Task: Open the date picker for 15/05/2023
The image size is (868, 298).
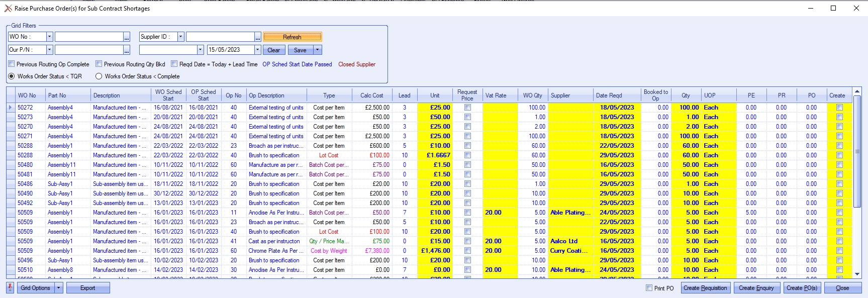Action: pyautogui.click(x=258, y=50)
